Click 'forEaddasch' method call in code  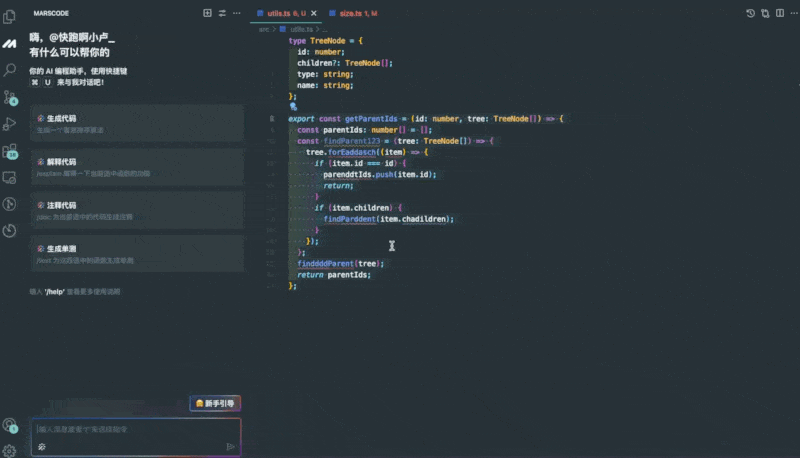click(x=352, y=152)
